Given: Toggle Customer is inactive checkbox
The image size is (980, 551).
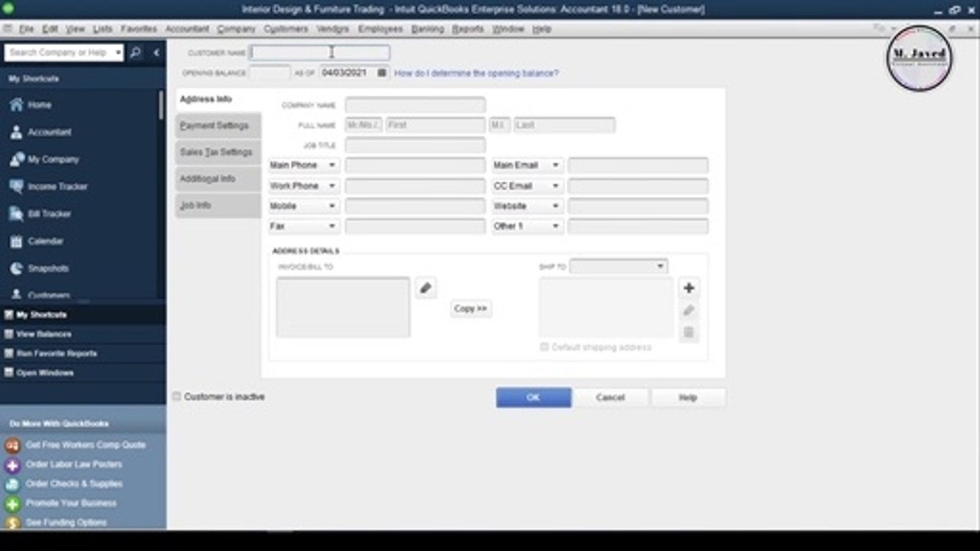Looking at the screenshot, I should coord(177,396).
